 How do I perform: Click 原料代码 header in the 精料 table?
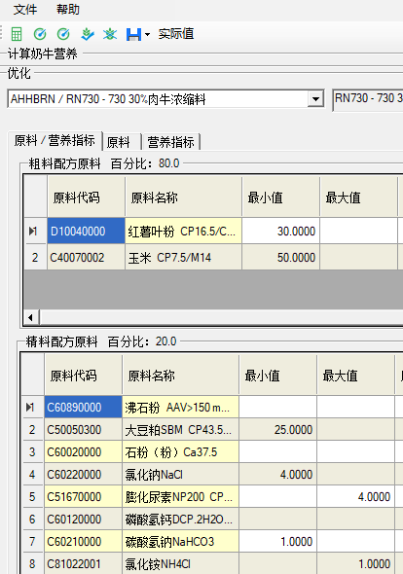click(x=83, y=376)
